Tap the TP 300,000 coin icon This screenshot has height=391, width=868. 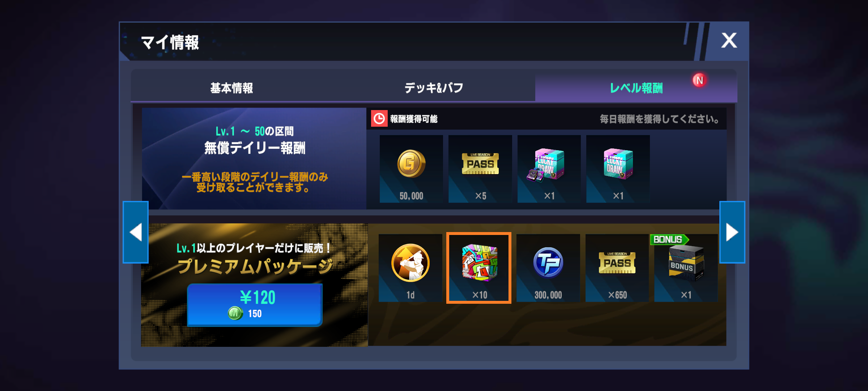pos(548,268)
